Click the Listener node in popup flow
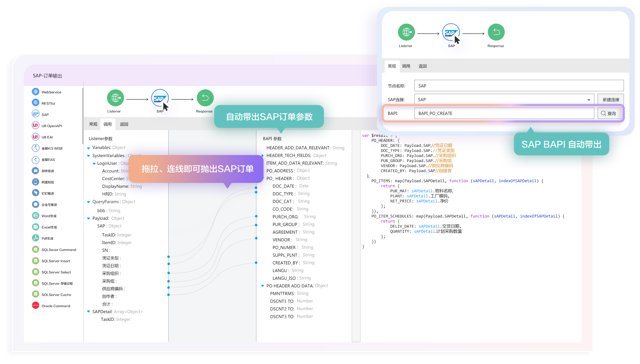 pyautogui.click(x=406, y=32)
